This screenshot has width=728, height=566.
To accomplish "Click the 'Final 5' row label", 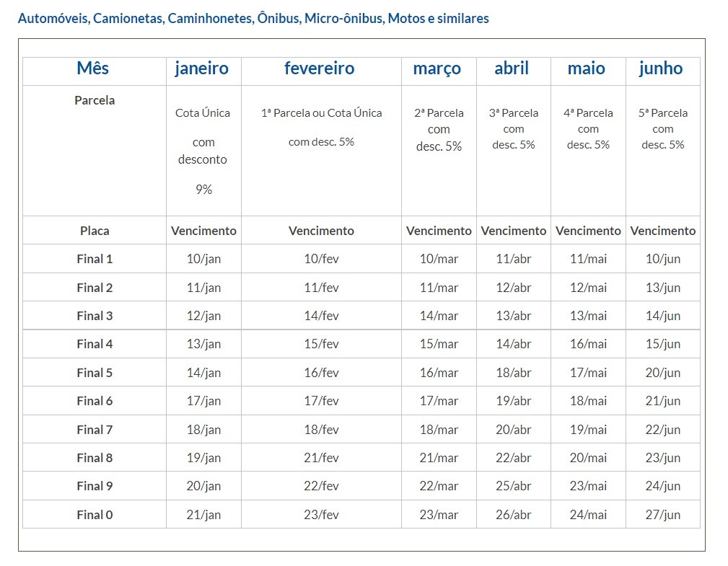I will click(95, 373).
